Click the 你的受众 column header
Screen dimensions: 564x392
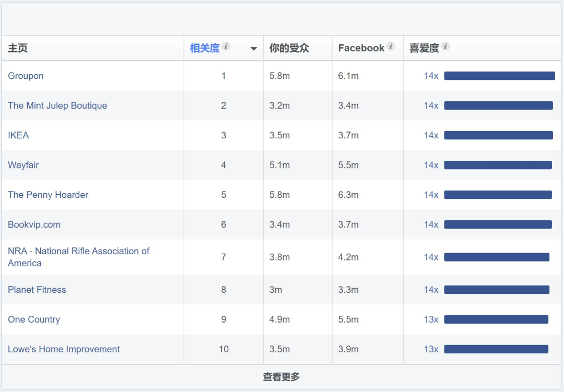[x=289, y=48]
